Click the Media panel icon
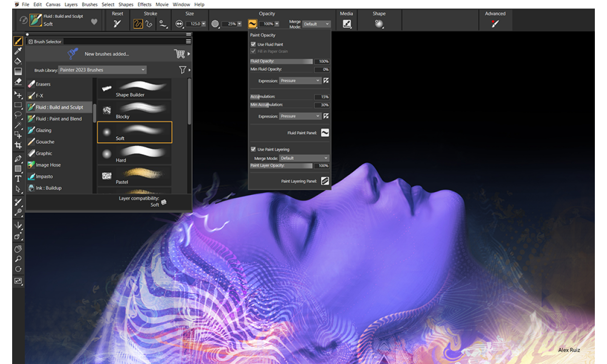Screen dimensions: 607x364 [x=347, y=23]
